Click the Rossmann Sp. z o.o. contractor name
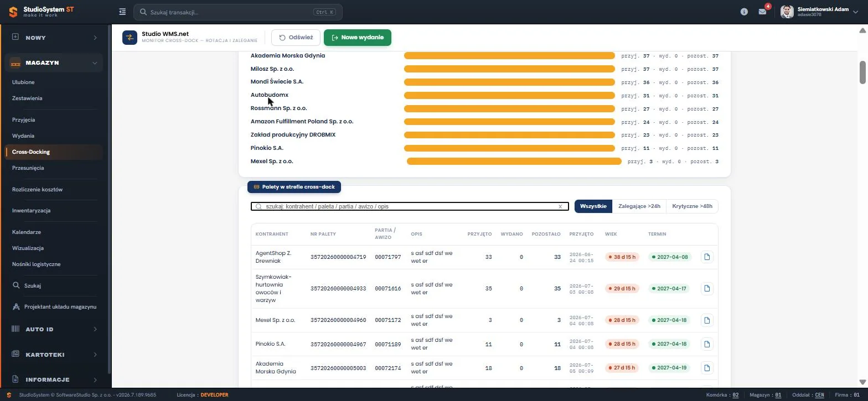Screen dimensions: 868x401 278,108
